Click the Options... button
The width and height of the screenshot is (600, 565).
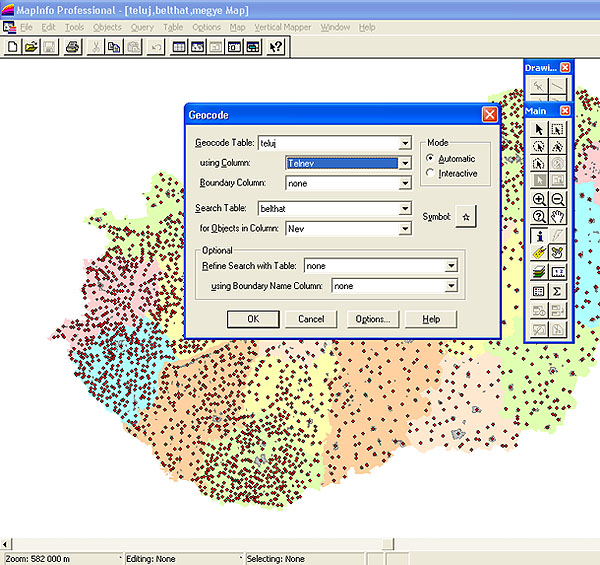click(373, 319)
